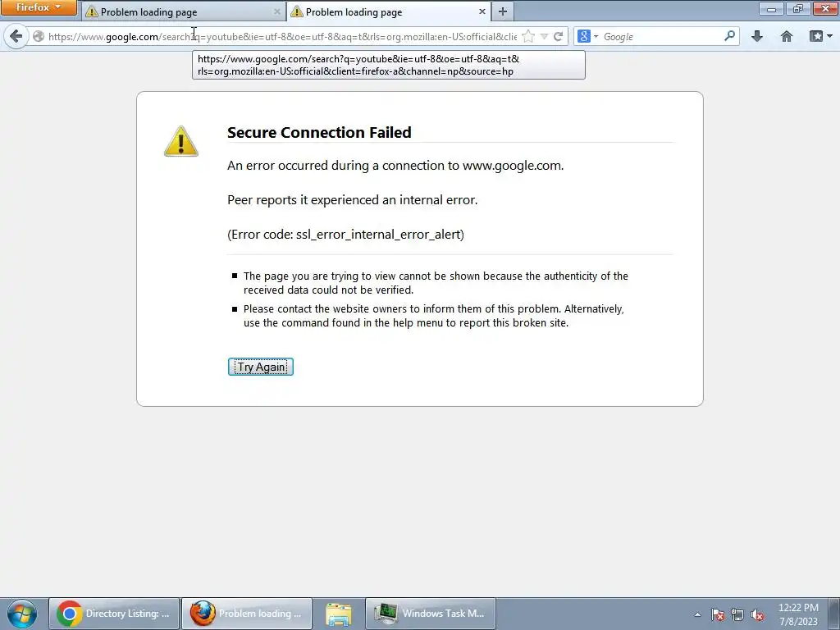
Task: Open the orange Firefox menu button
Action: click(39, 7)
